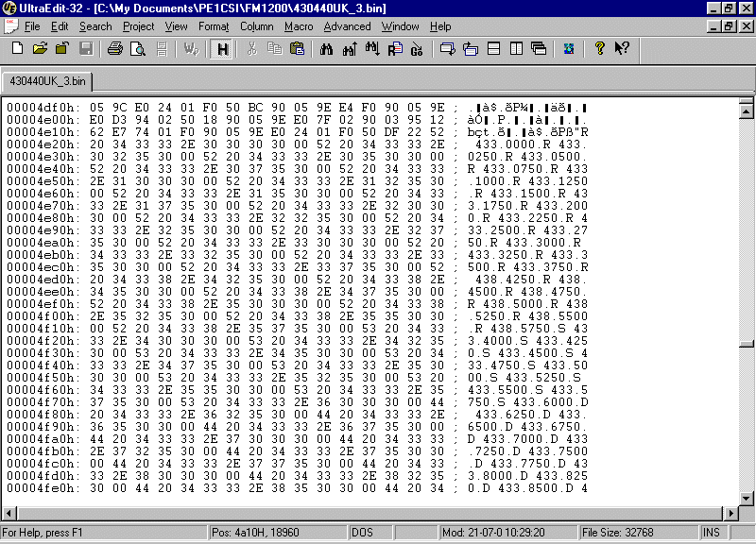Paste clipboard contents using the toolbar icon

click(x=297, y=49)
